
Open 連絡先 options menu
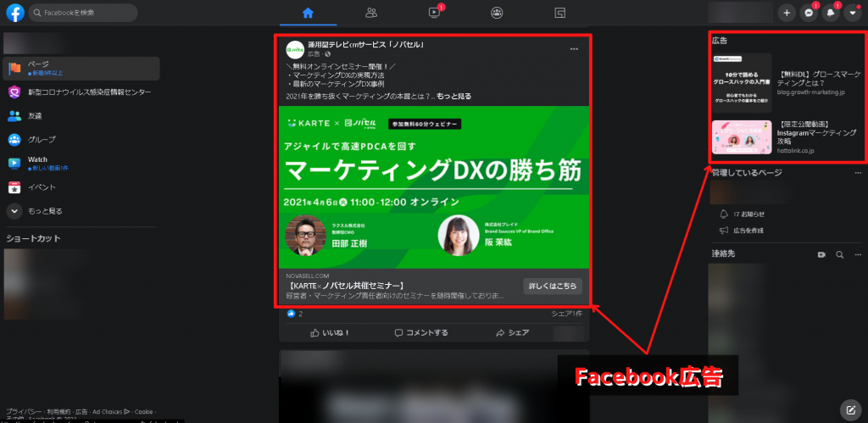pos(858,254)
